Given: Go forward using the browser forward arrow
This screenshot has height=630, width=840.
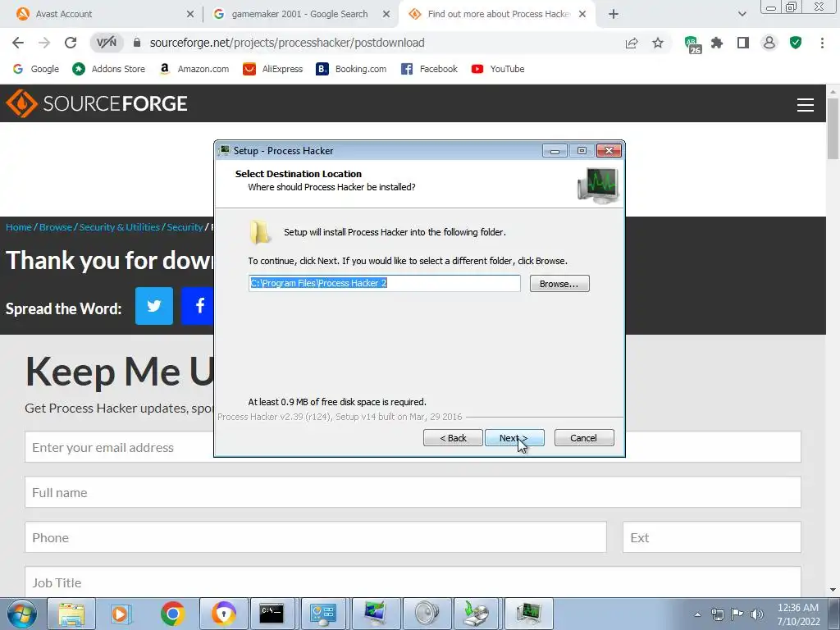Looking at the screenshot, I should [x=44, y=43].
